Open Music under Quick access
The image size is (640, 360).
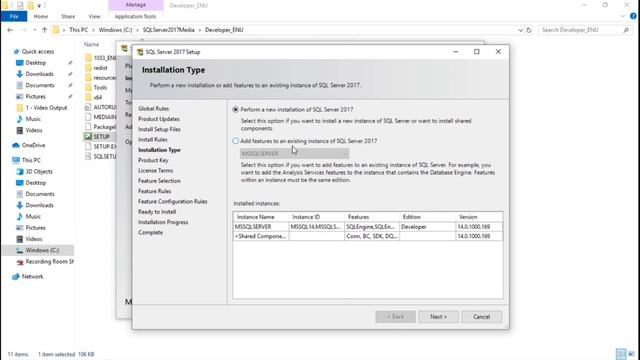[x=33, y=119]
